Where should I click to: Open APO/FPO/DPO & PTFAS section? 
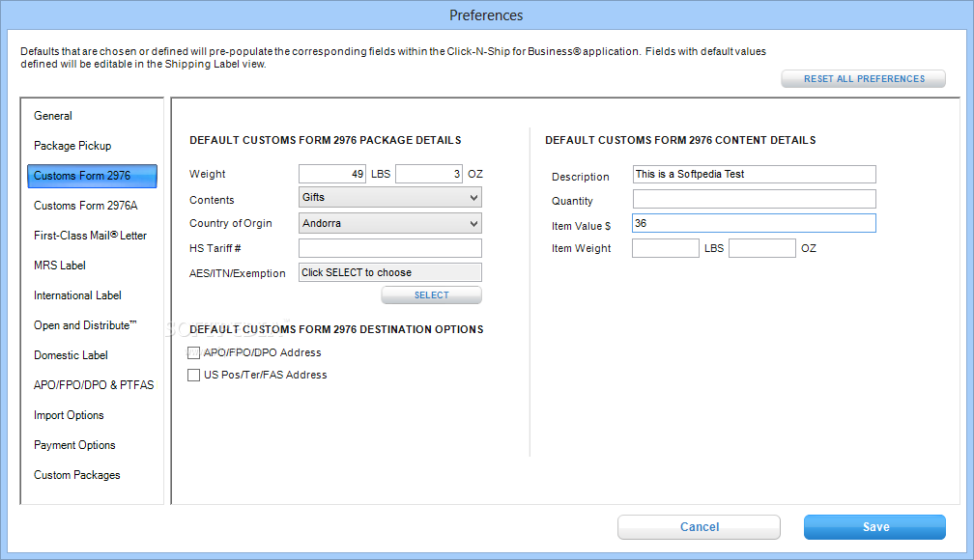tap(94, 385)
